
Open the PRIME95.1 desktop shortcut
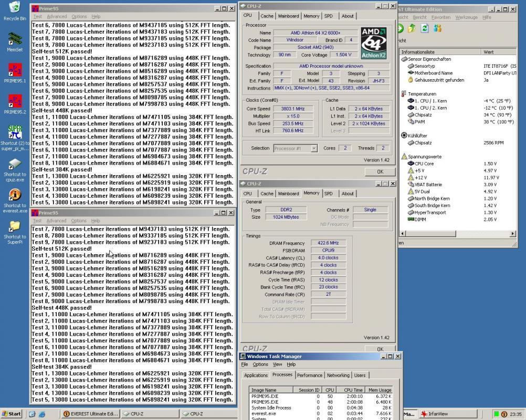pyautogui.click(x=15, y=70)
